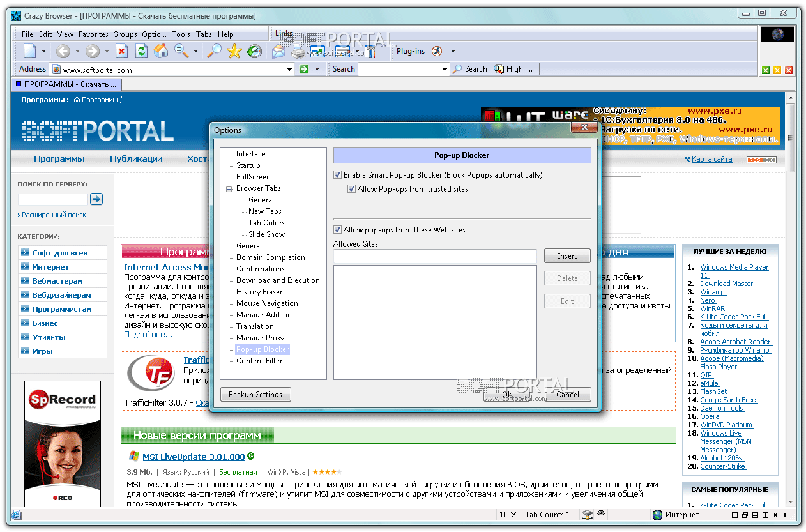Open the Go button dropdown arrow
The width and height of the screenshot is (806, 532).
click(x=317, y=69)
